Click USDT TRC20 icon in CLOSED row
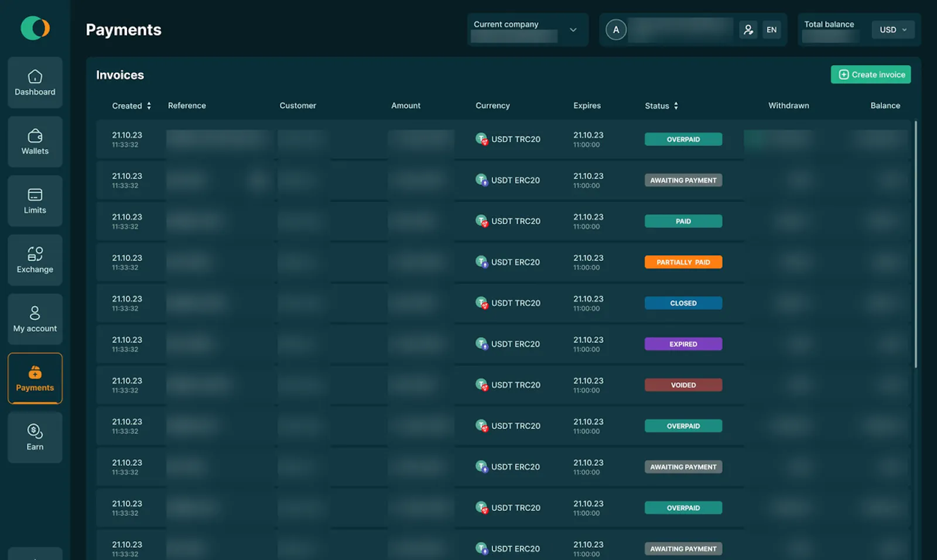Screen dimensions: 937x560 click(x=481, y=303)
